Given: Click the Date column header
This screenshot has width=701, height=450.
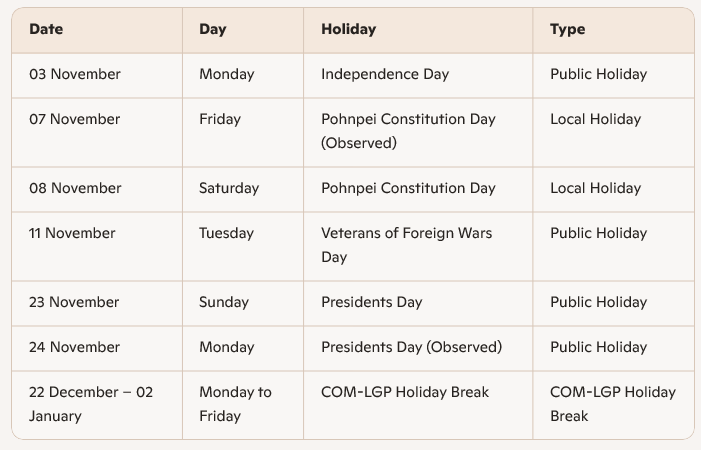Looking at the screenshot, I should point(46,29).
